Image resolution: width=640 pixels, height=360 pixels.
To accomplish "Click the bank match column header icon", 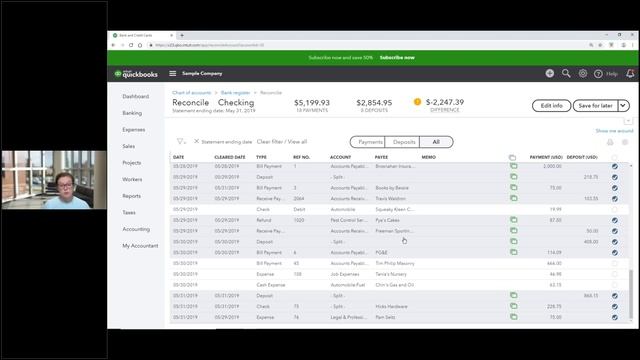I will 512,157.
